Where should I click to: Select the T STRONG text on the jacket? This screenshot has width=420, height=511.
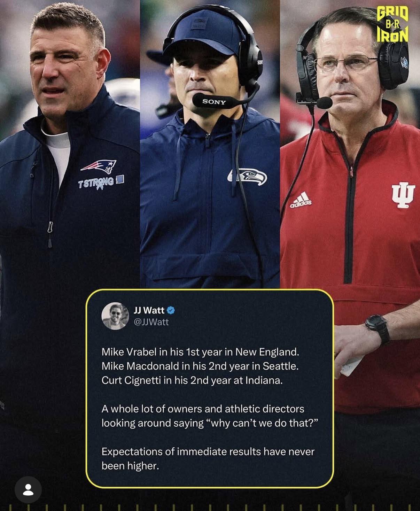pos(96,183)
